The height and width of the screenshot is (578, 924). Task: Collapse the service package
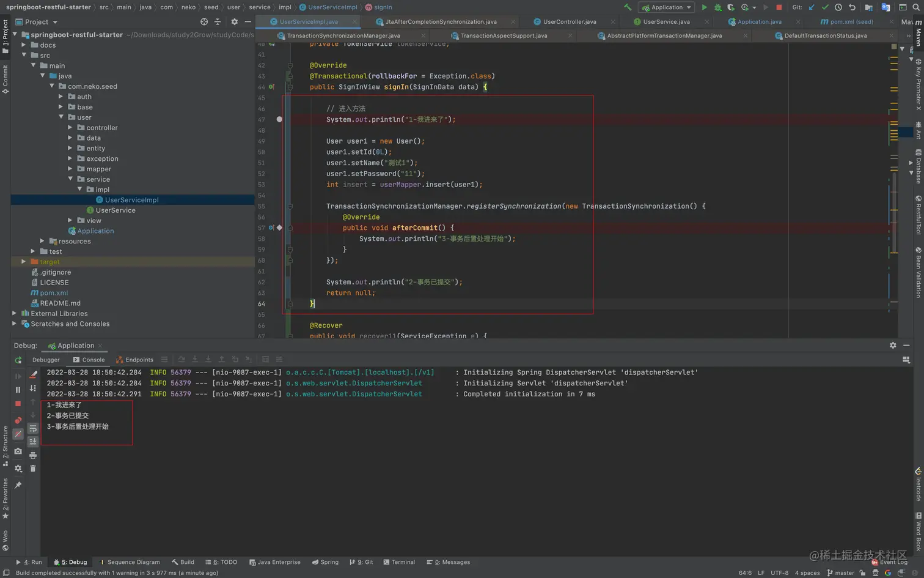[x=70, y=179]
